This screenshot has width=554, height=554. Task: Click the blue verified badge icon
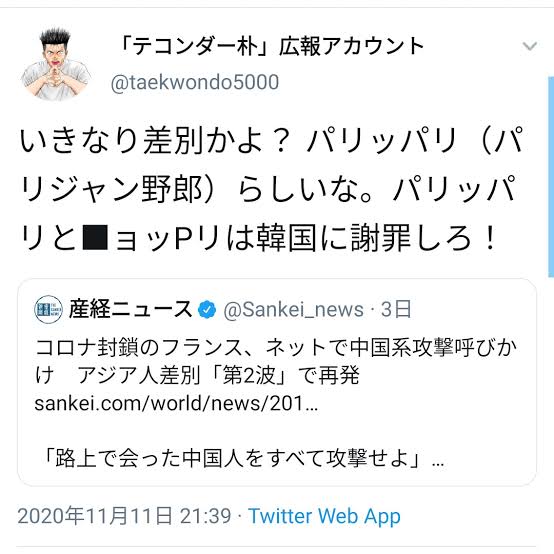(207, 310)
